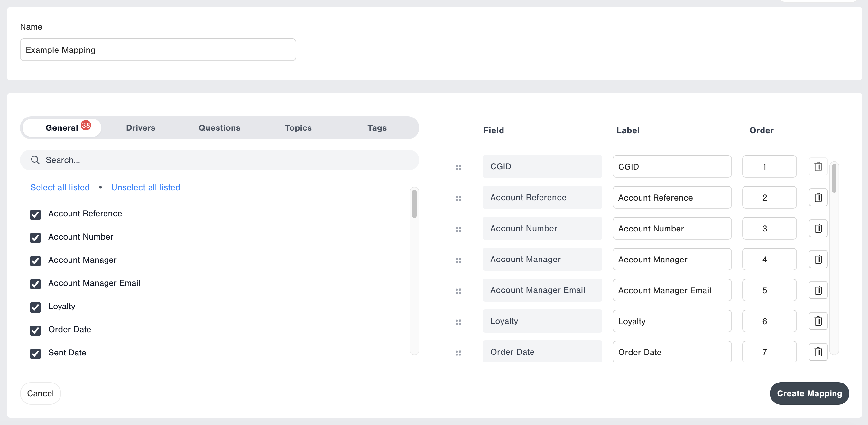Click Select all listed link
Viewport: 868px width, 425px height.
[x=60, y=187]
